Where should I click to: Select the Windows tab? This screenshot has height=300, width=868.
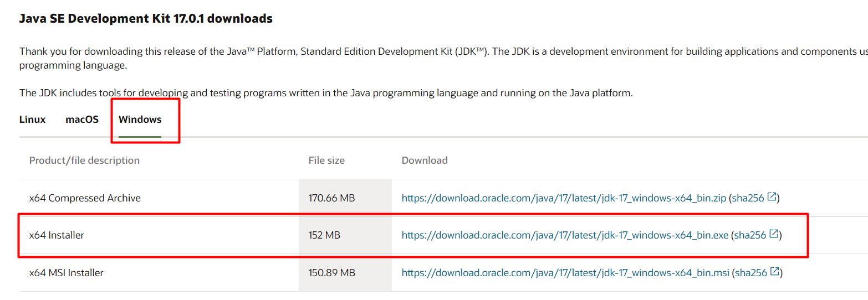pyautogui.click(x=140, y=120)
